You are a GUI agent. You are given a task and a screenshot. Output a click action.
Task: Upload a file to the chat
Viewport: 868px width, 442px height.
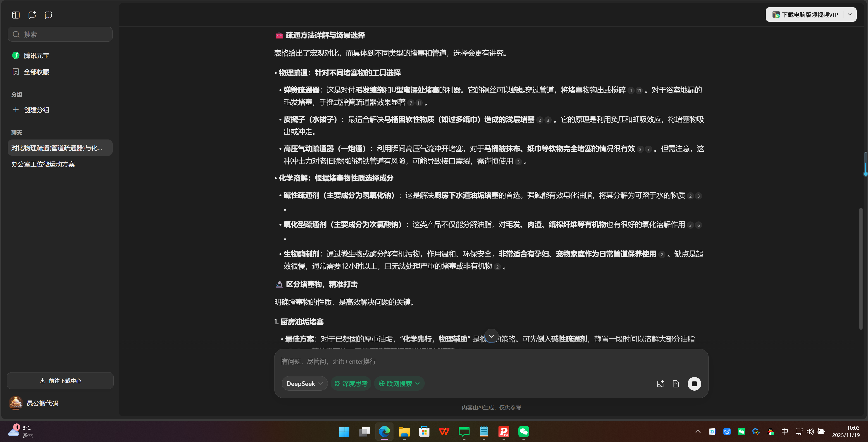pos(676,383)
